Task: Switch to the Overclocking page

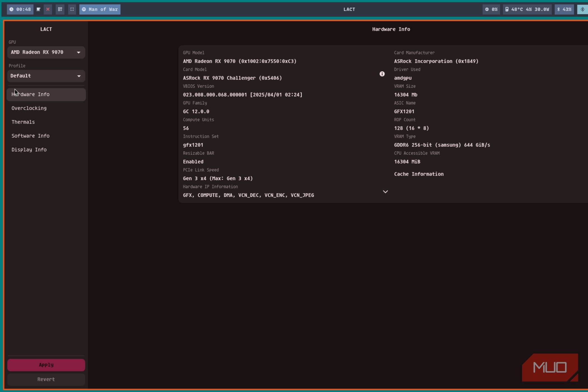Action: click(x=46, y=108)
